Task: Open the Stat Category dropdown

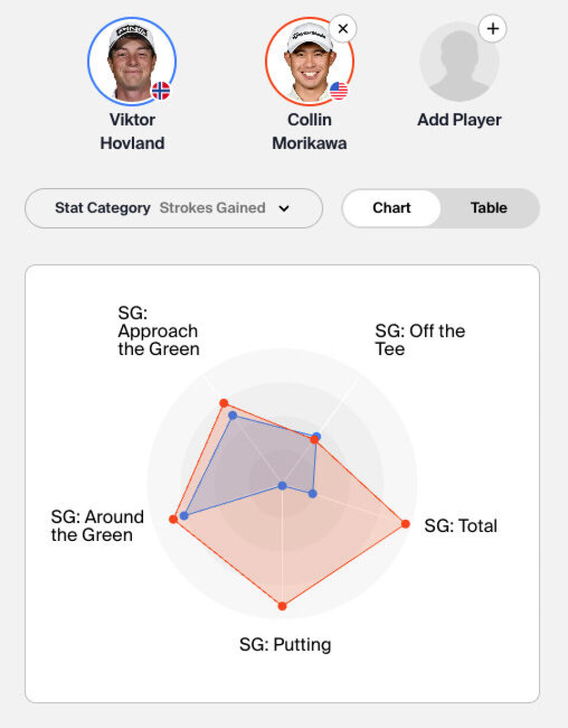Action: [x=174, y=208]
